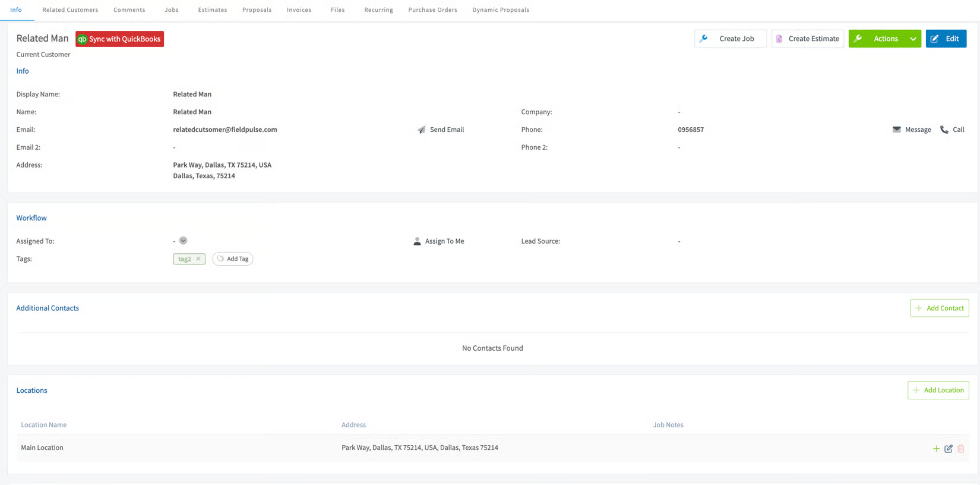Click the Location Name column header
The image size is (980, 485).
click(x=44, y=425)
